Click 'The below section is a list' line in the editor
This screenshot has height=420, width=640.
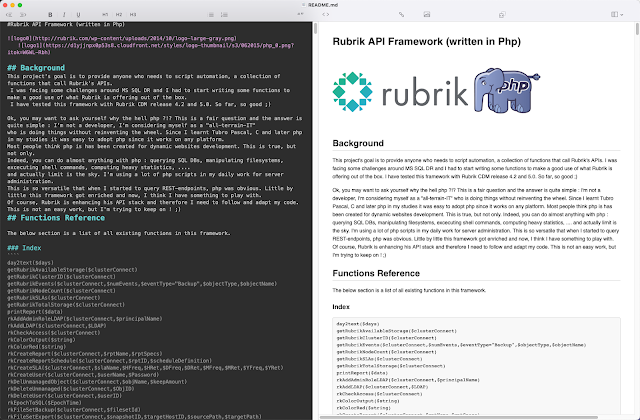(118, 233)
